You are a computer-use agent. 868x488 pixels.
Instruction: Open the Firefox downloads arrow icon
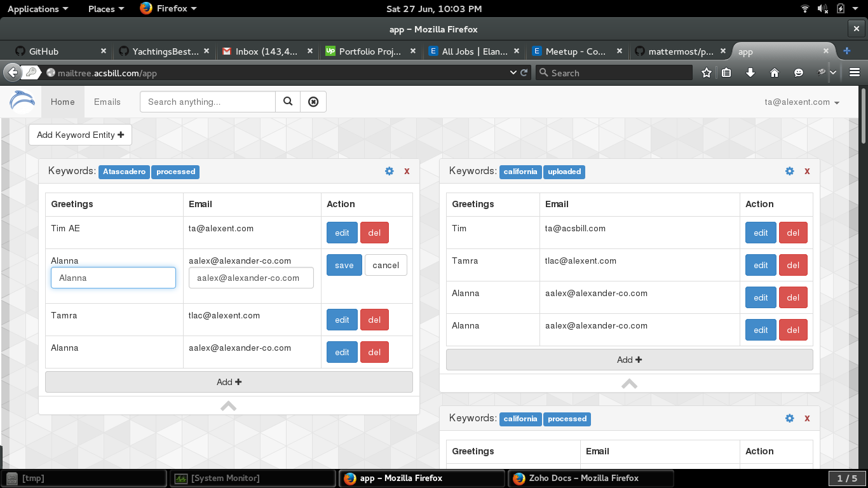tap(750, 72)
